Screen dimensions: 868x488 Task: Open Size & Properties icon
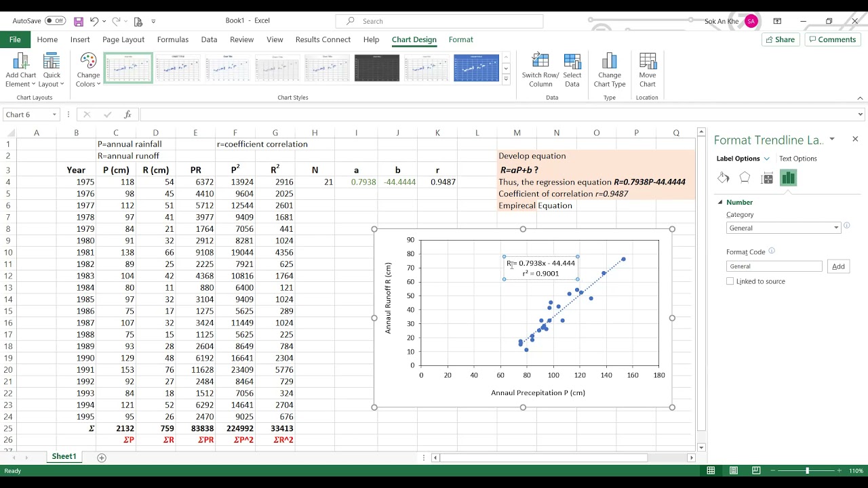767,178
